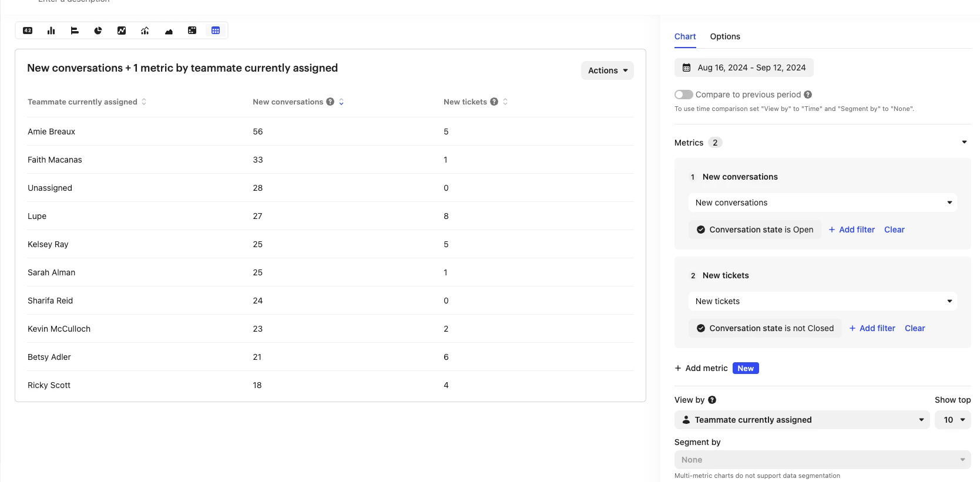Select the horizontal bar chart type
The height and width of the screenshot is (482, 980).
pos(75,31)
